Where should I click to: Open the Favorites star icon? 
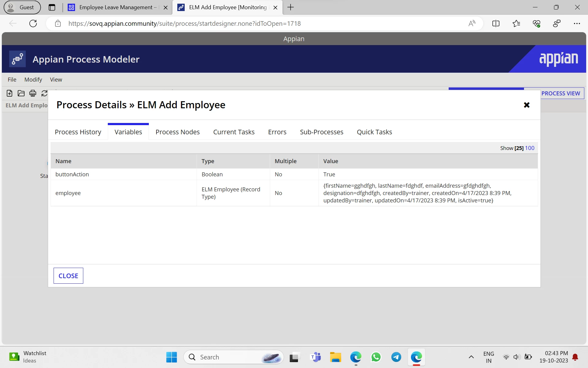click(516, 24)
